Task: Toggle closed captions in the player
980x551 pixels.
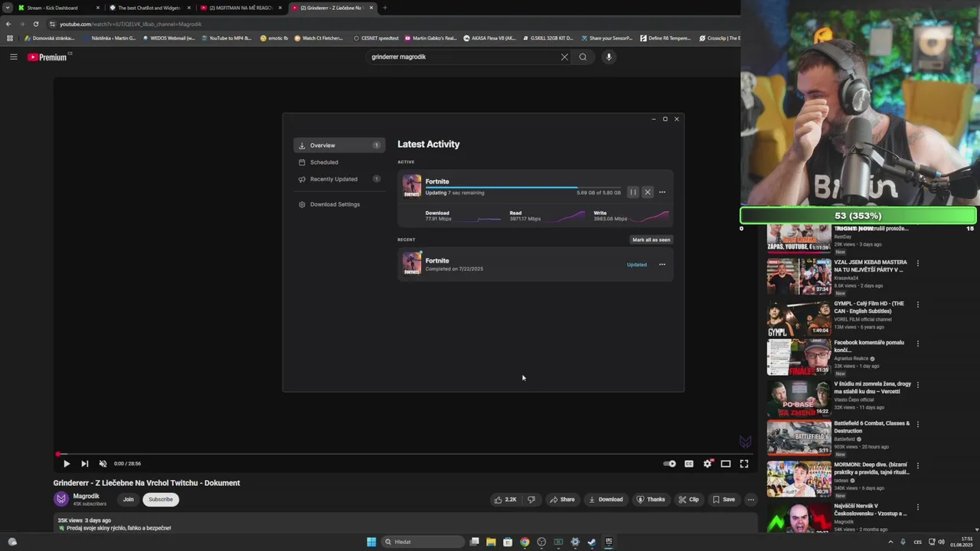Action: pos(689,464)
